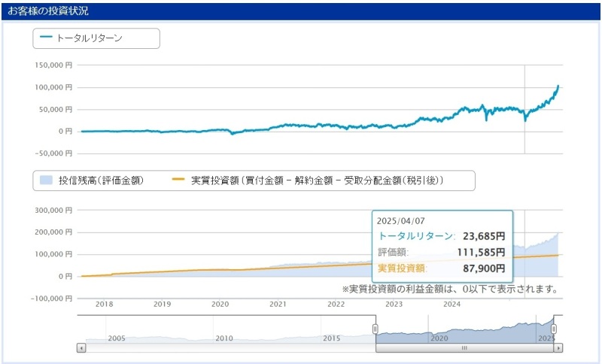The width and height of the screenshot is (602, 364).
Task: Click the navigator's left range handle
Action: [x=375, y=329]
